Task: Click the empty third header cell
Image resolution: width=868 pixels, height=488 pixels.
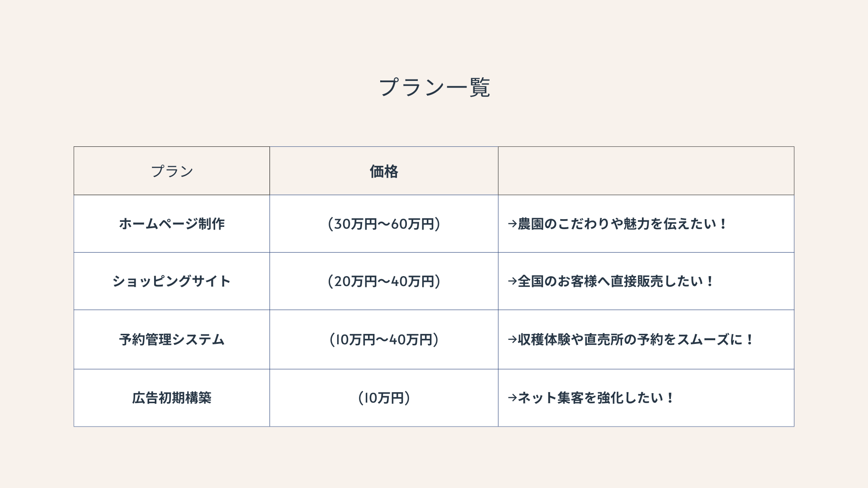Action: tap(646, 171)
